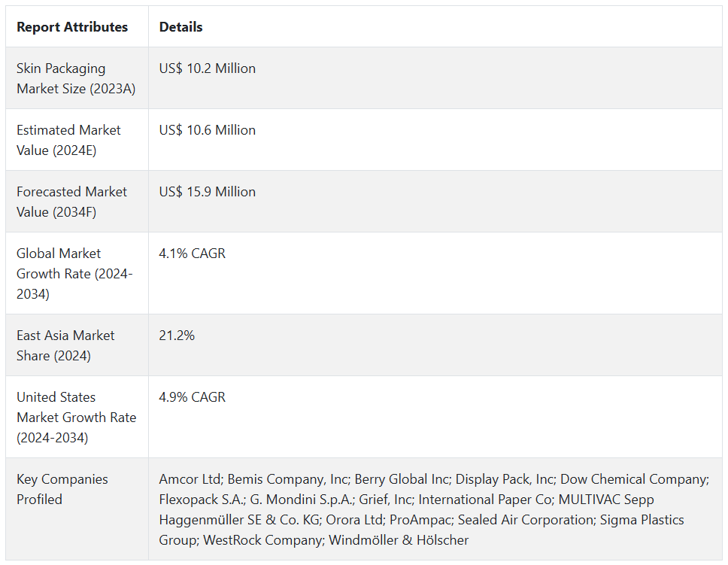Click the United States Market Growth Rate label
The height and width of the screenshot is (565, 728).
pos(76,417)
